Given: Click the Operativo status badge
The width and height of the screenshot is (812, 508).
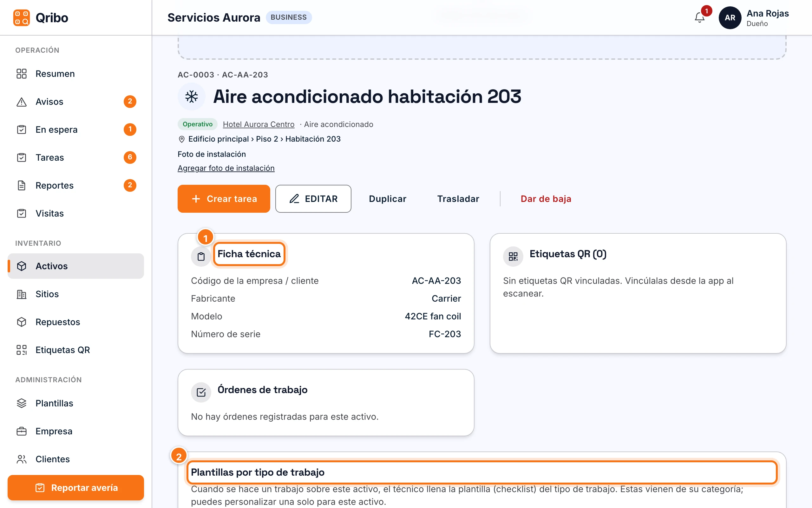Looking at the screenshot, I should 197,124.
